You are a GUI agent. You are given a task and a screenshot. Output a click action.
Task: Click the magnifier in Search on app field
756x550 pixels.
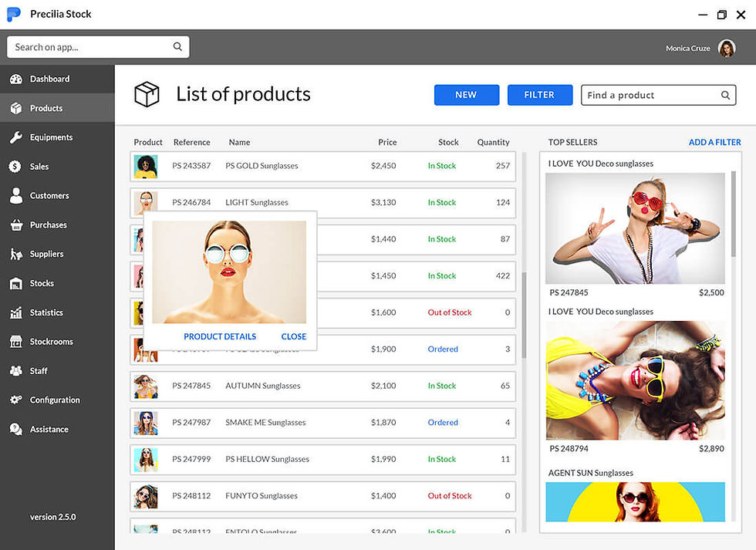click(177, 47)
